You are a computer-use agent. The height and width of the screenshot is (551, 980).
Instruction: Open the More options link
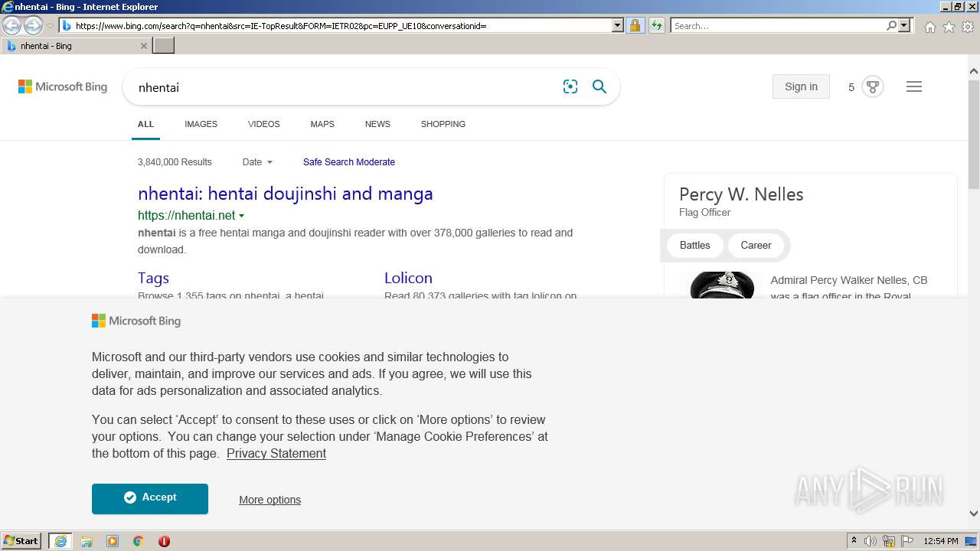(x=269, y=500)
